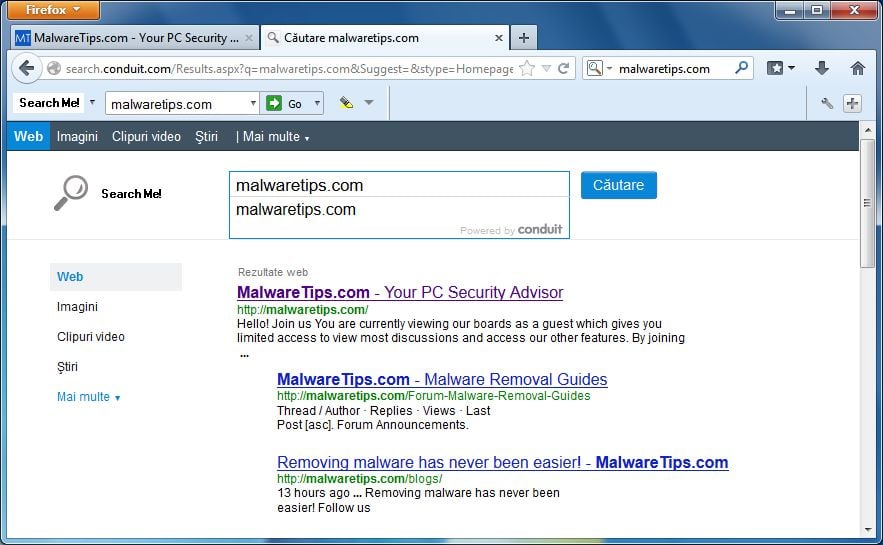883x545 pixels.
Task: Click the Forum-Malware-Removal-Guides green URL
Action: point(434,396)
